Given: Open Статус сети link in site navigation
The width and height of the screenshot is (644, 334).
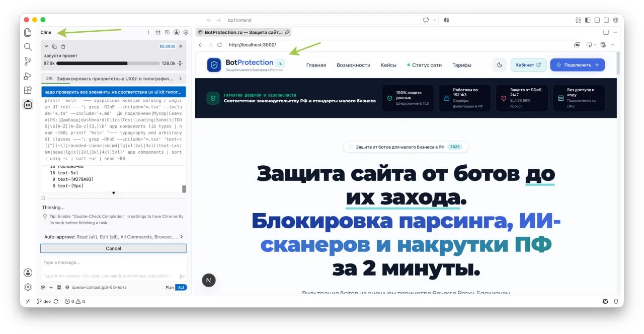Looking at the screenshot, I should pyautogui.click(x=424, y=65).
